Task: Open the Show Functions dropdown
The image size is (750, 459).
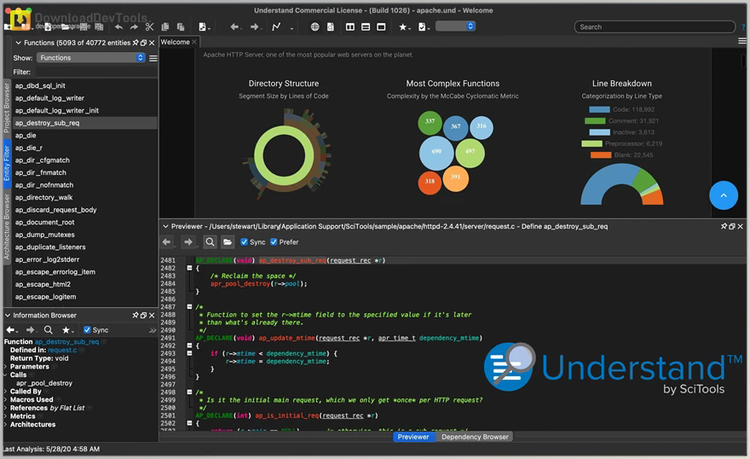Action: [x=91, y=57]
